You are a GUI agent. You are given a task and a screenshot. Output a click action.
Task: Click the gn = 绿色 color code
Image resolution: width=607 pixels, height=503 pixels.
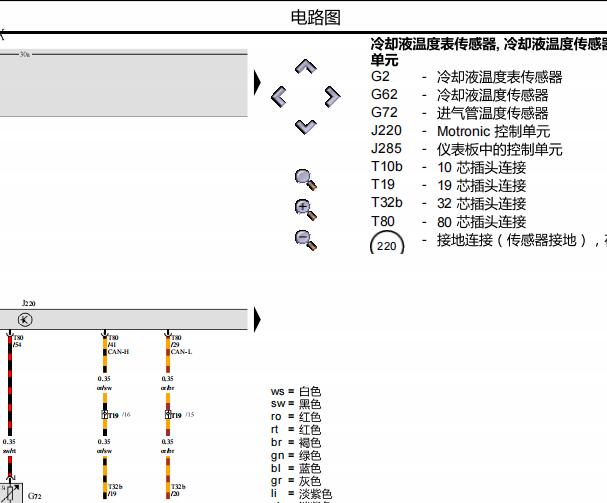coord(296,455)
